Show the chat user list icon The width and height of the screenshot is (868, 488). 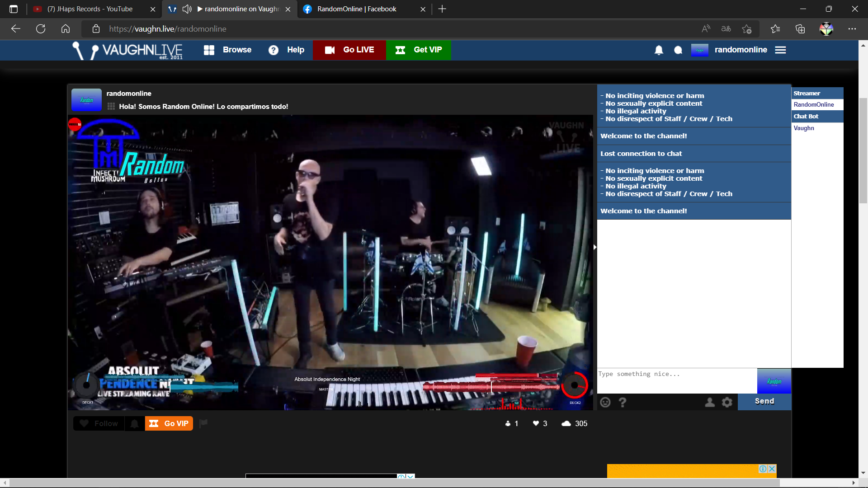click(710, 402)
